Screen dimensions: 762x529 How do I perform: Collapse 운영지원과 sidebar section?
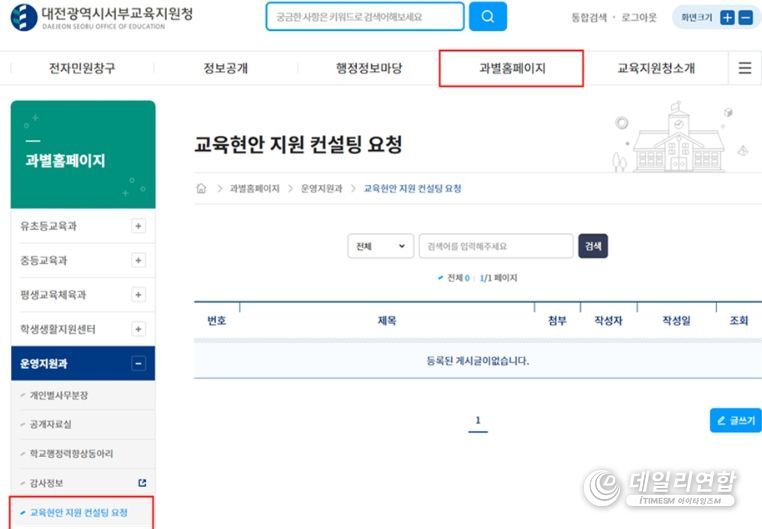click(138, 364)
